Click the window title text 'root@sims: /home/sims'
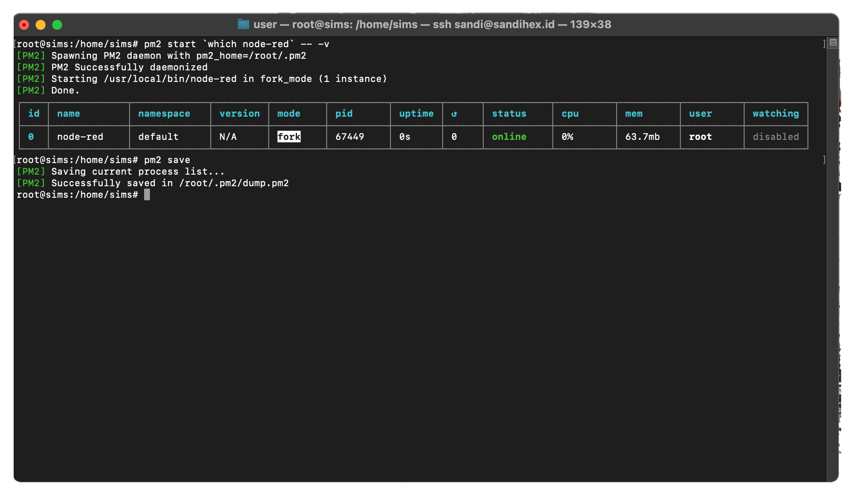849x504 pixels. click(355, 24)
